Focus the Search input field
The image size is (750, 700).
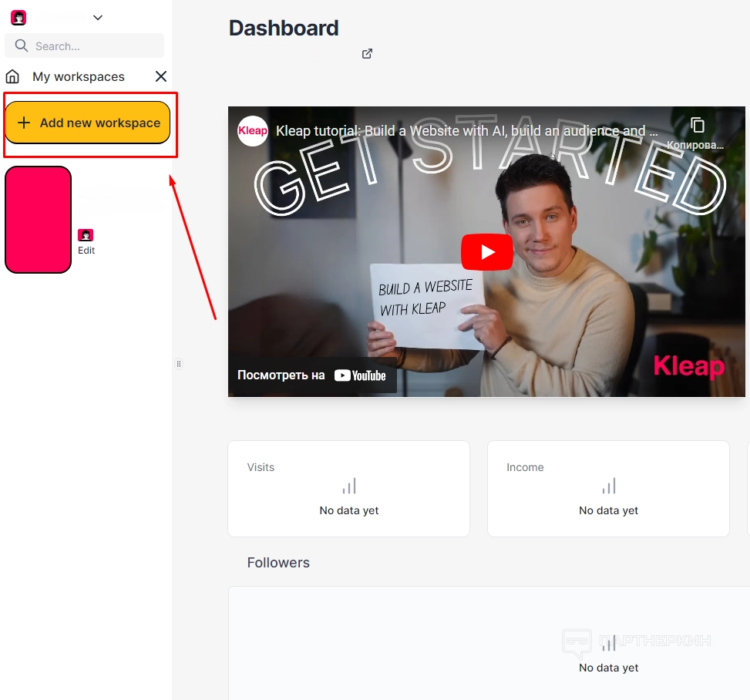(84, 46)
